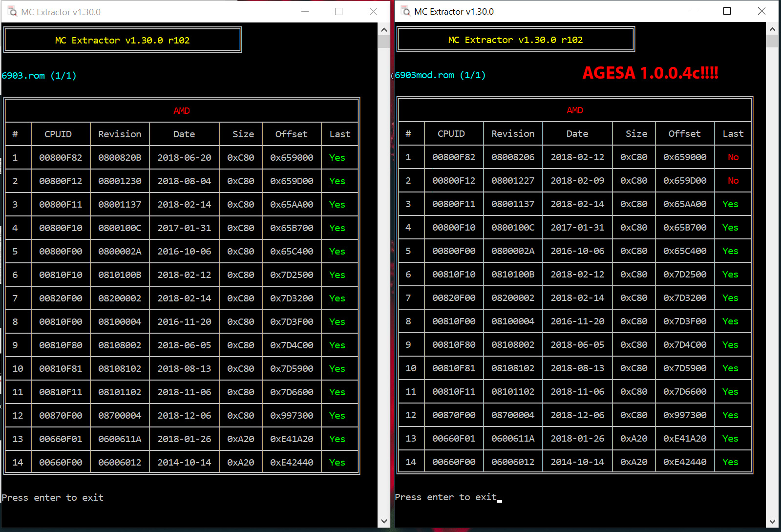Click the 'Size' column header in the right window
Viewport: 781px width, 532px height.
pos(636,134)
